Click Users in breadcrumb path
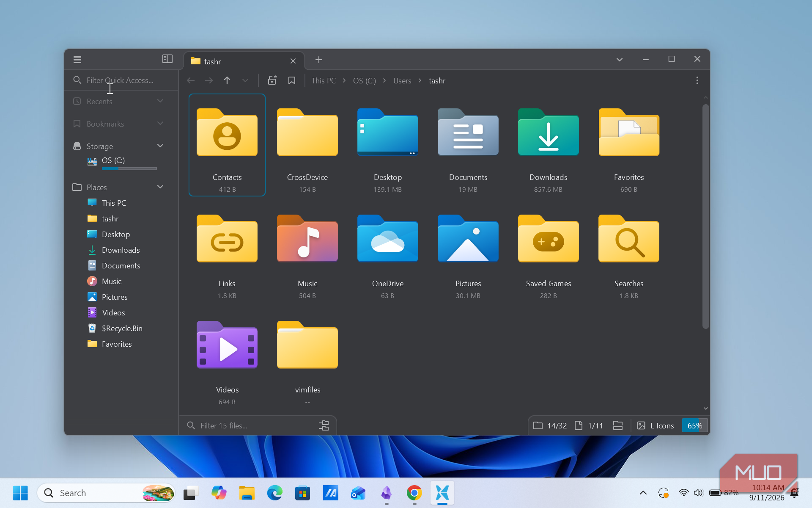The width and height of the screenshot is (812, 508). (402, 81)
